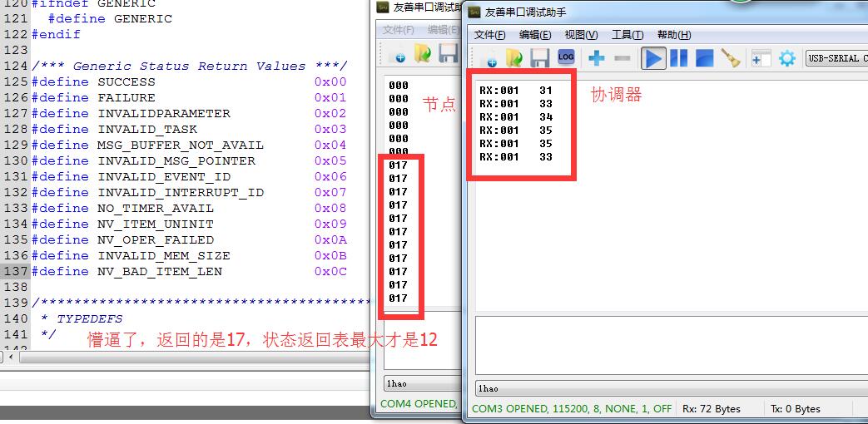The width and height of the screenshot is (868, 424).
Task: Open the 视图(V) menu
Action: click(581, 35)
